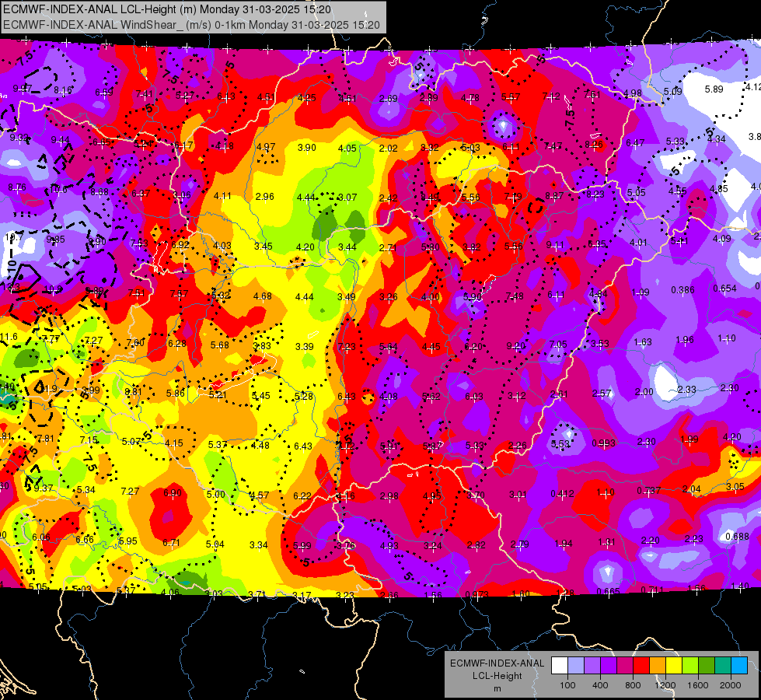Click the wind shear value 6.59

[x=104, y=92]
